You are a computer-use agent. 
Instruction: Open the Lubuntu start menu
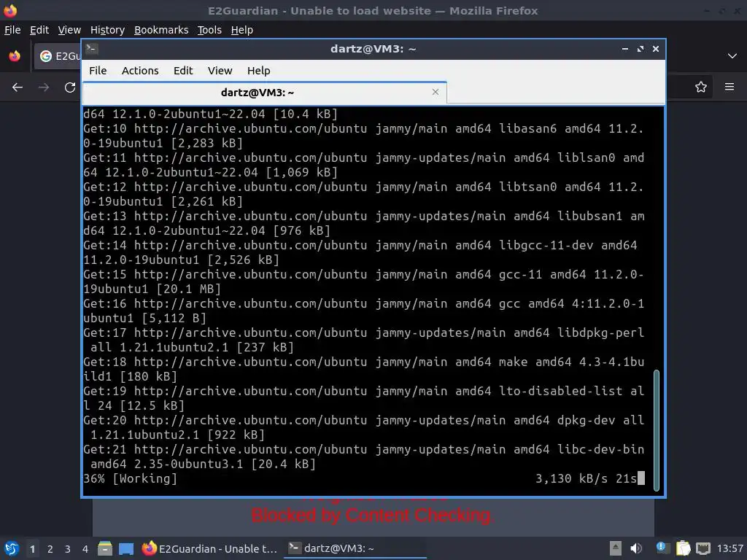point(12,548)
